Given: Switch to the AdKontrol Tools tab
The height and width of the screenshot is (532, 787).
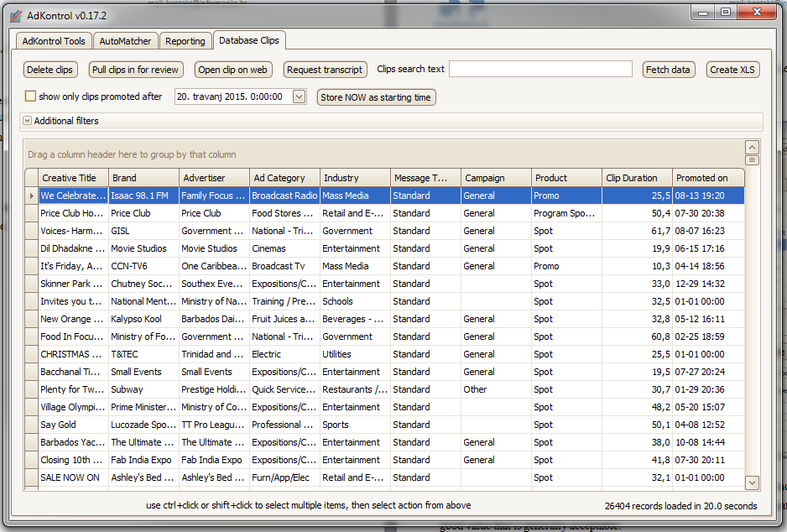Looking at the screenshot, I should click(x=54, y=41).
